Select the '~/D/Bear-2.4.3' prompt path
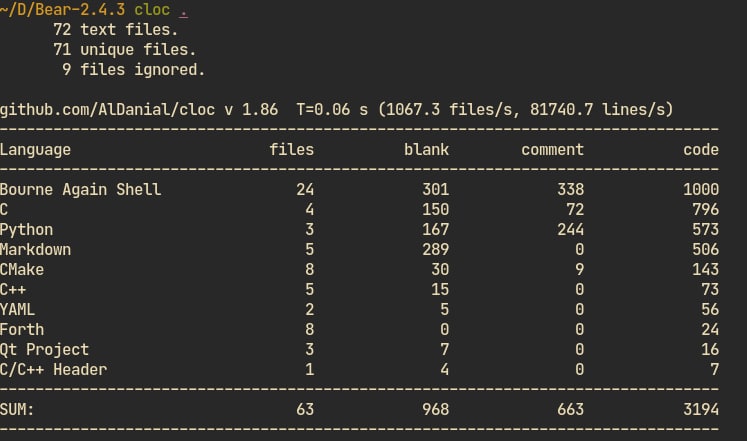 click(x=62, y=10)
